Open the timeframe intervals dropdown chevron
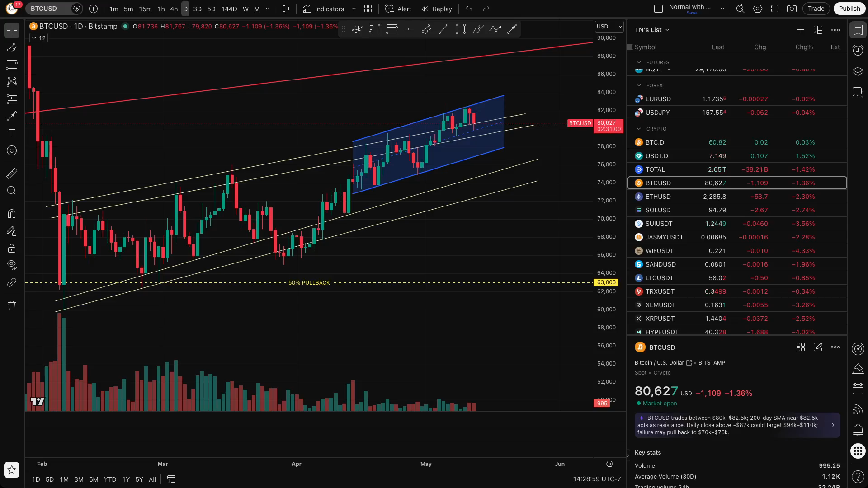Screen dimensions: 868x488 tap(268, 9)
